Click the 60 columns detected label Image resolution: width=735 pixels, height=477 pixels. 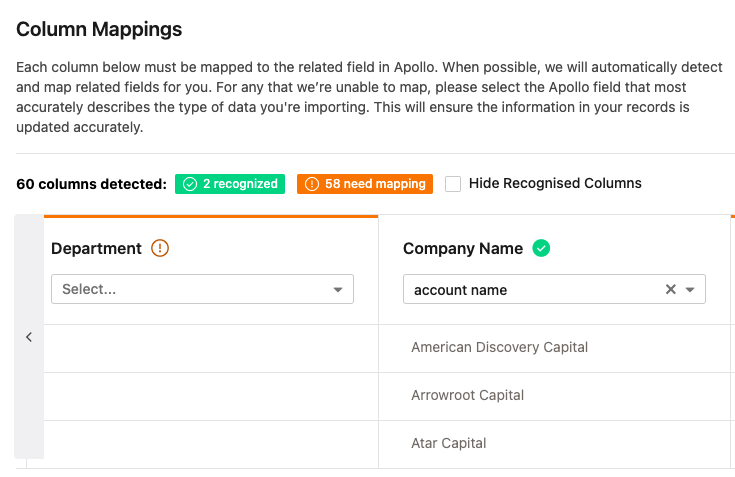[91, 184]
